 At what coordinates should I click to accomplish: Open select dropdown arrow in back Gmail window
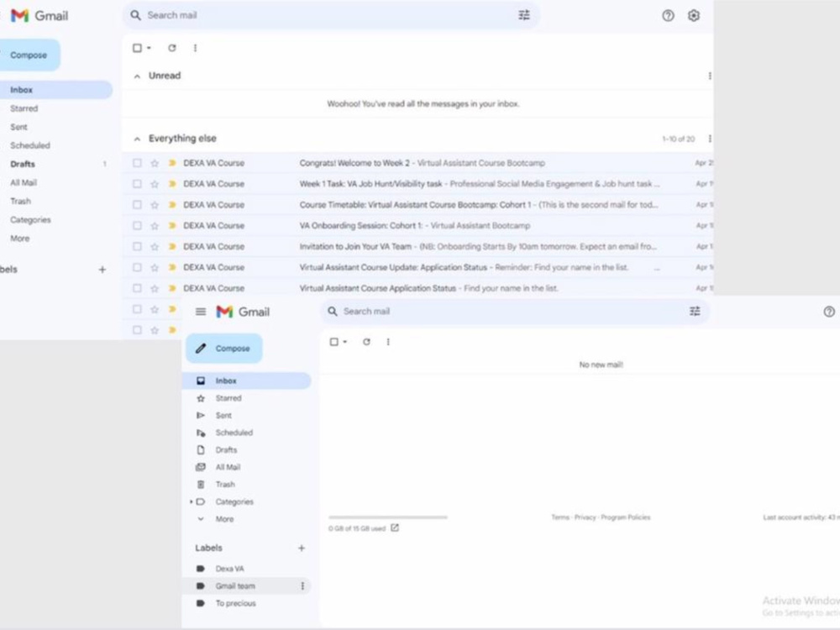pyautogui.click(x=149, y=48)
